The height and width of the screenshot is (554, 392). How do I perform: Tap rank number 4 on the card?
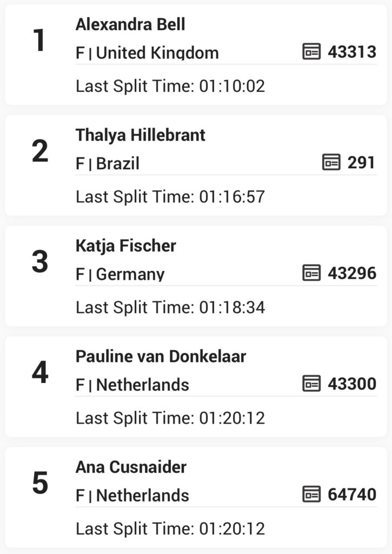[x=40, y=372]
